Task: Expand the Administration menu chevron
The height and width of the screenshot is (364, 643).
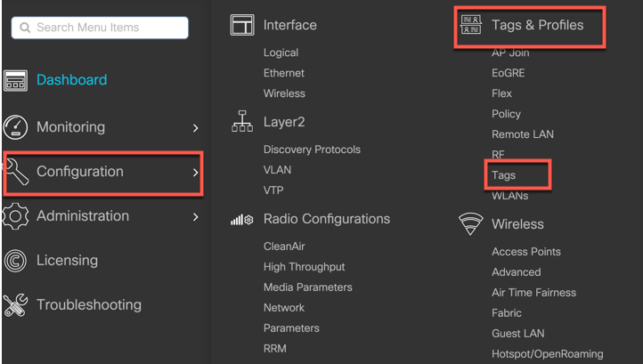Action: 196,217
